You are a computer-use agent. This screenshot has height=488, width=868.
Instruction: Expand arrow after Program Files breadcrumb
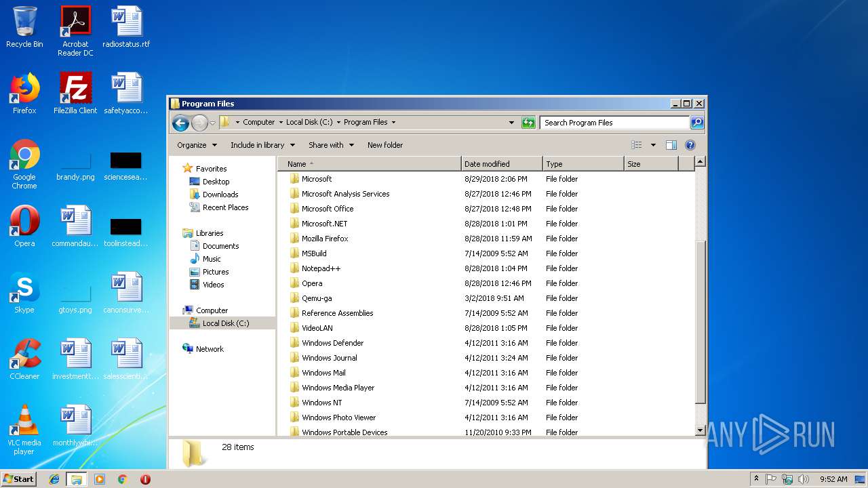[393, 123]
